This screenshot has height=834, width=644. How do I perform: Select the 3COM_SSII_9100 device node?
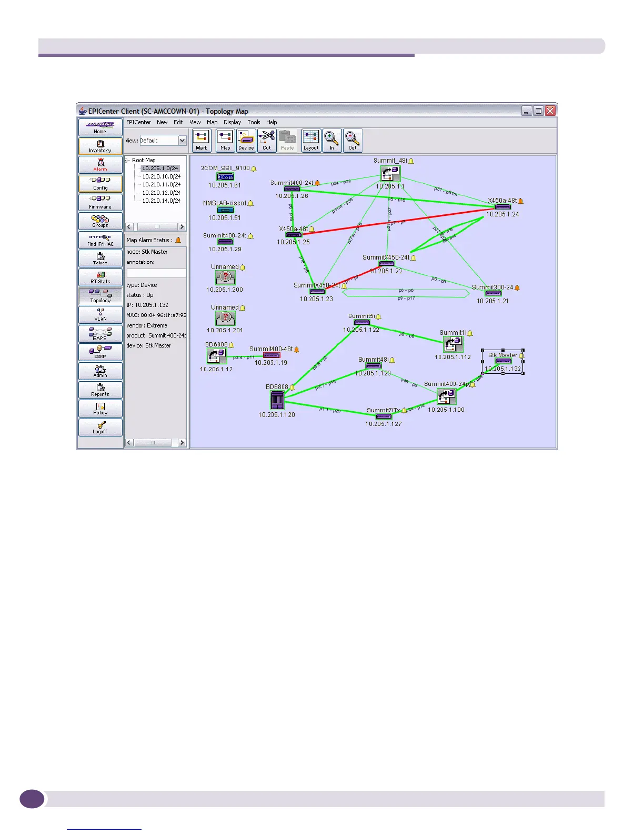[x=225, y=177]
